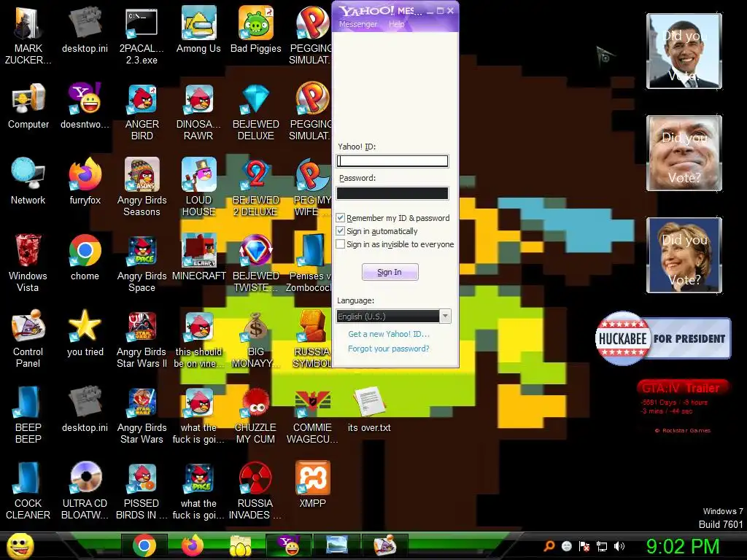
Task: Open PISSED BIRDS IN ... icon
Action: (x=142, y=490)
